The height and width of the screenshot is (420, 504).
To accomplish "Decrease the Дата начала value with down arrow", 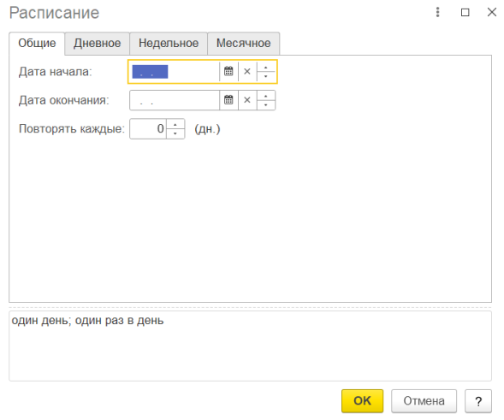I will [266, 76].
